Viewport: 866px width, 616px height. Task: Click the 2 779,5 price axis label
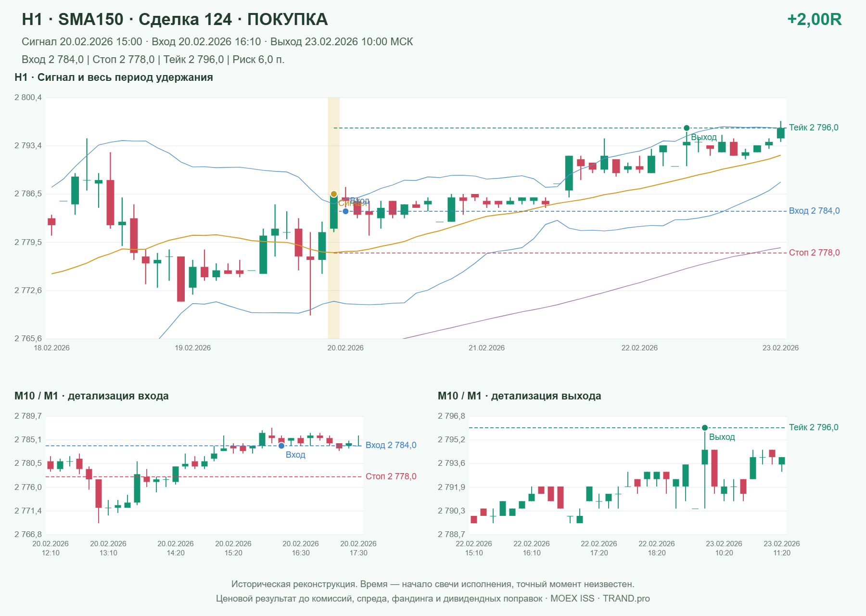28,242
